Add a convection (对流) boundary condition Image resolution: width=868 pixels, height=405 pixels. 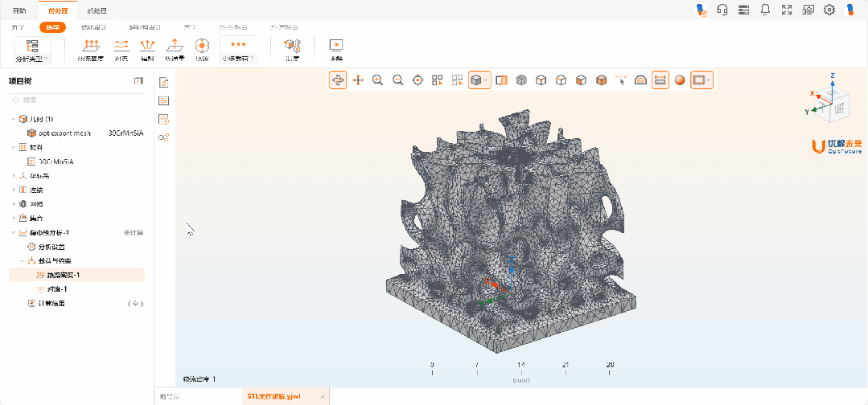121,48
